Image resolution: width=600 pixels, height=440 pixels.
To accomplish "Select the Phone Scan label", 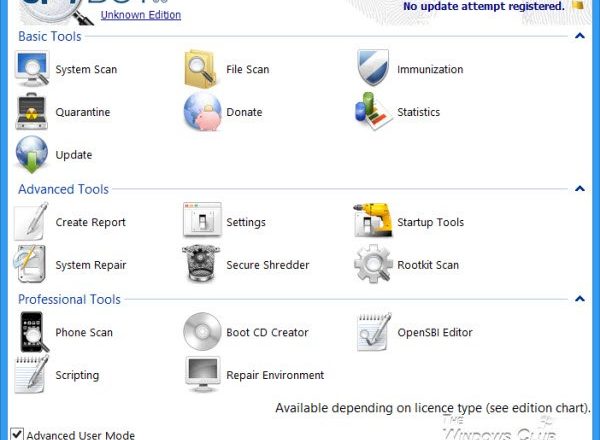I will [84, 332].
